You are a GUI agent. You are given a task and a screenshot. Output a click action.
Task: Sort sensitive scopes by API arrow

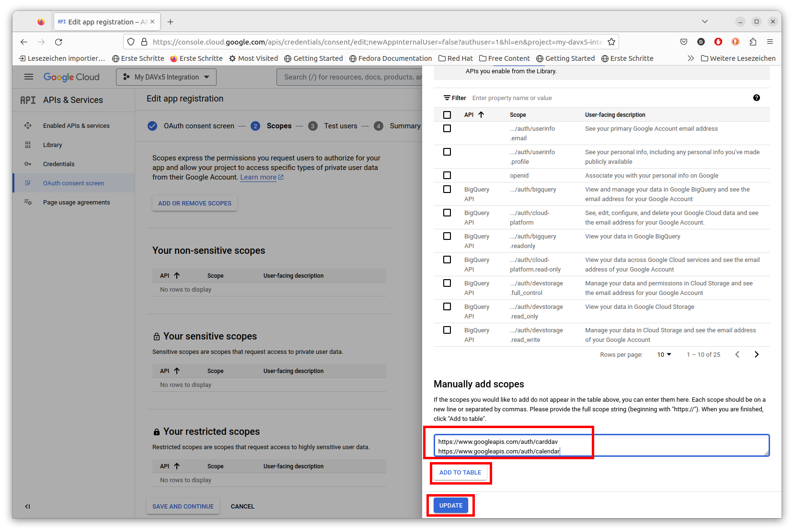177,371
